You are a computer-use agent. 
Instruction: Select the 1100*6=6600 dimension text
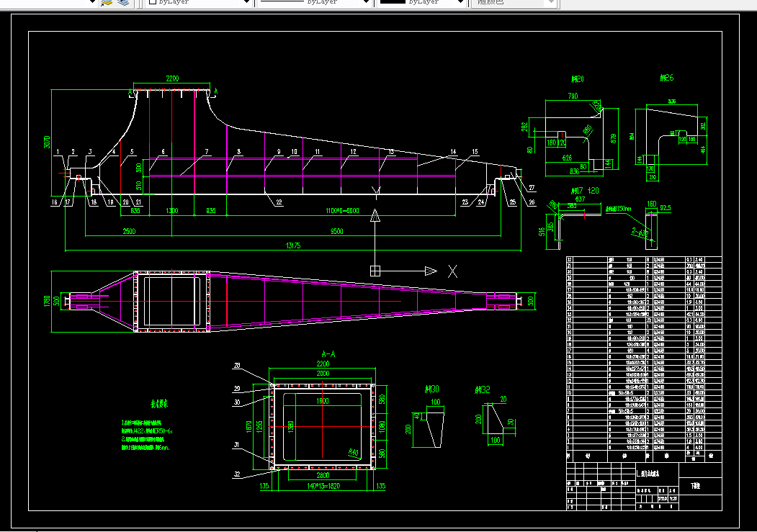click(x=342, y=211)
